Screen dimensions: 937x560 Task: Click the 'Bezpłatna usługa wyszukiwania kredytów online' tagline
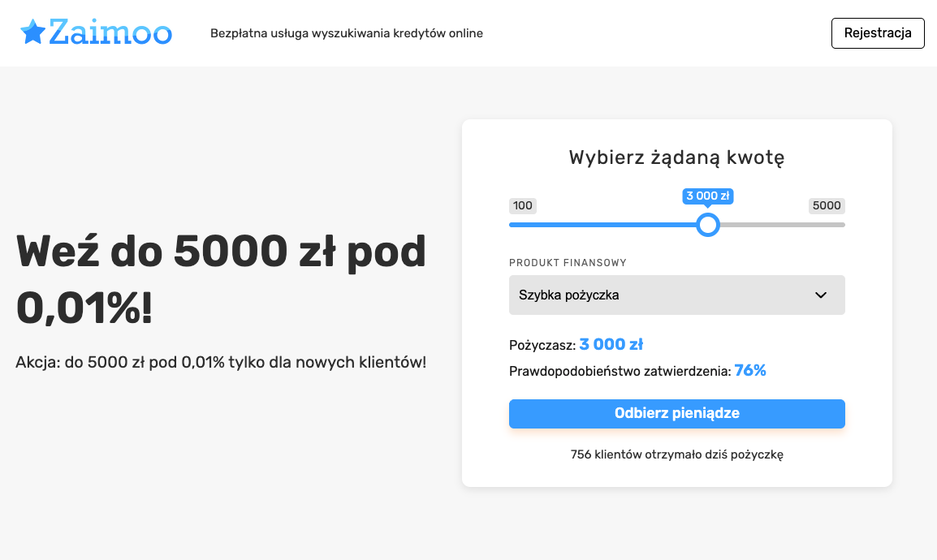point(347,33)
